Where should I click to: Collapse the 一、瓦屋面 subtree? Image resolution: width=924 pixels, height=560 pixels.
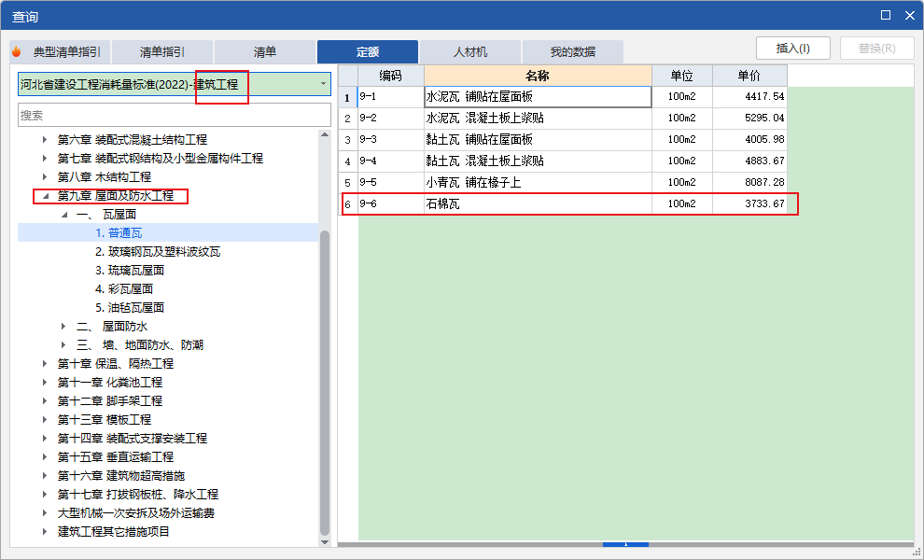coord(64,215)
